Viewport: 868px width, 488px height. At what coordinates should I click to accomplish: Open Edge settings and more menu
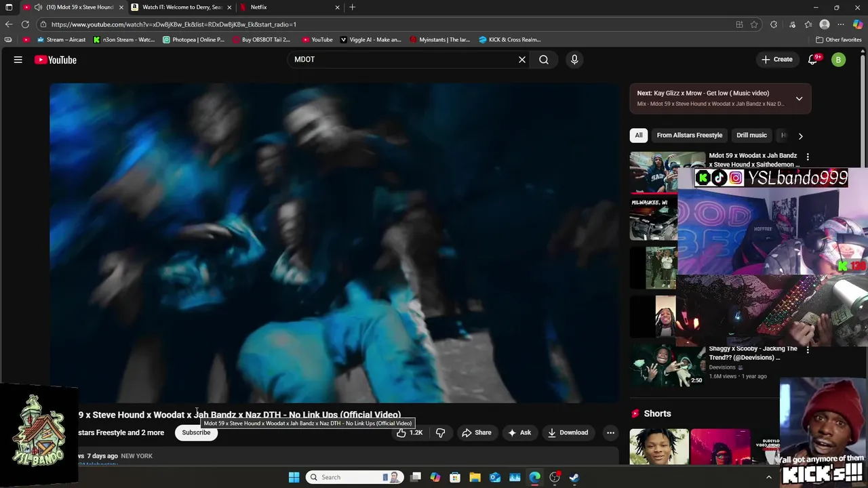click(x=841, y=24)
